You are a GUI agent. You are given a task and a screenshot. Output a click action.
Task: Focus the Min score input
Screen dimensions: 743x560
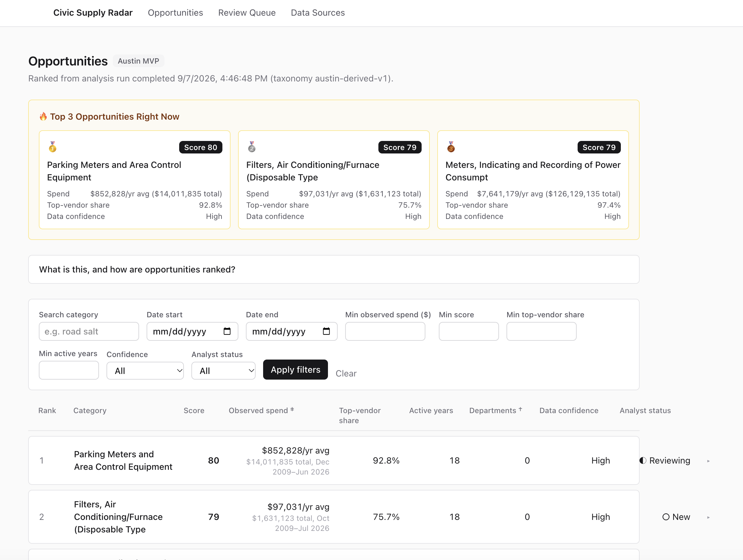point(469,332)
